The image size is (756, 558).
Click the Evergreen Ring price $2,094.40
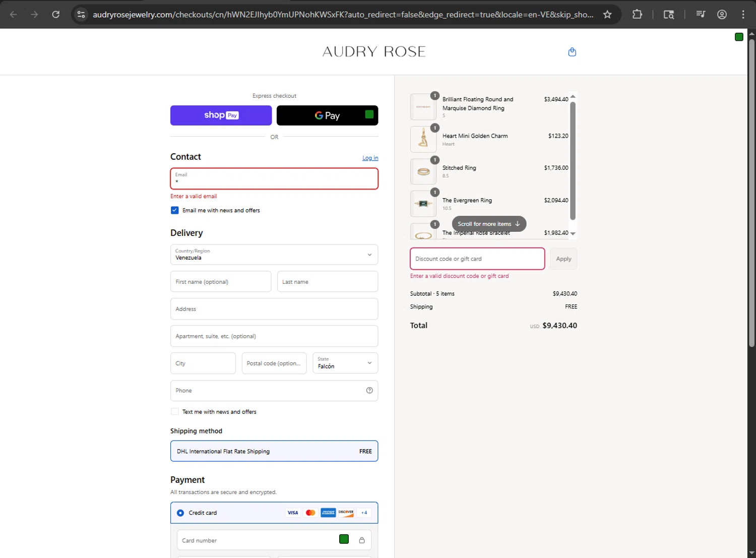pos(556,200)
